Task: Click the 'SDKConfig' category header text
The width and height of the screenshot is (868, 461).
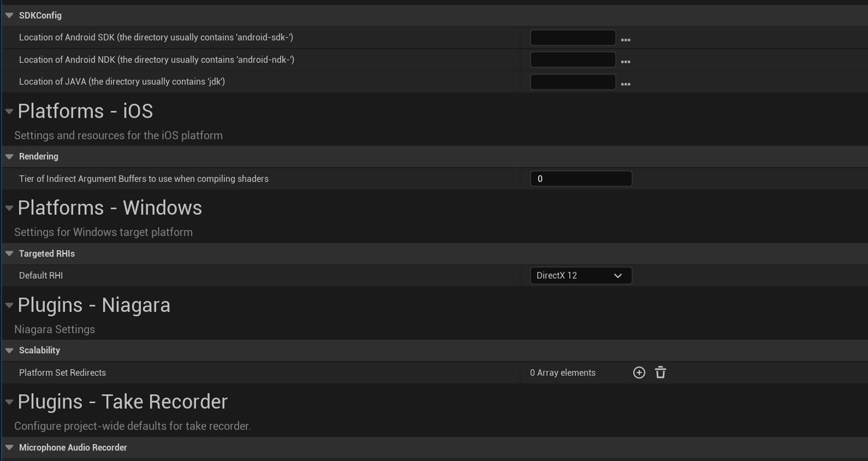Action: [40, 15]
